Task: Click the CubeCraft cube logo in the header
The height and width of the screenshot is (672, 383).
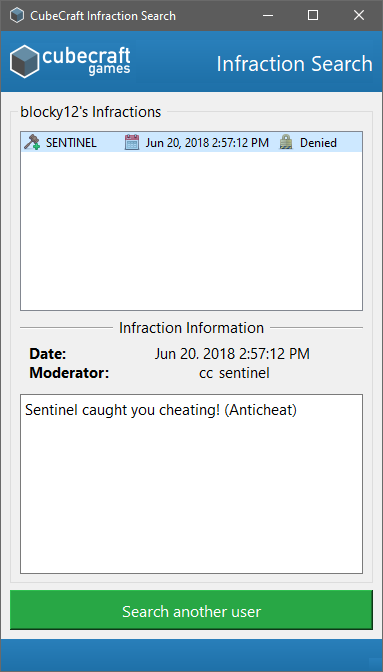Action: tap(24, 61)
